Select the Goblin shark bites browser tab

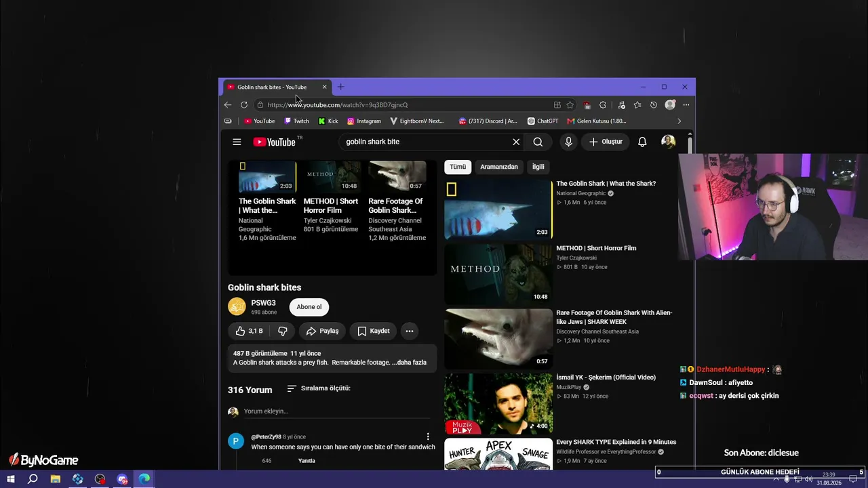click(277, 87)
